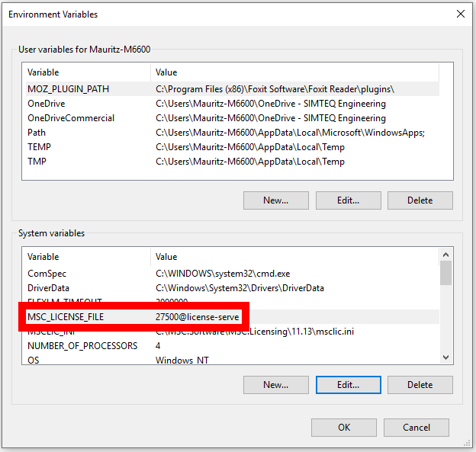Screen dimensions: 476x452
Task: Click Edit button under User variables
Action: tap(348, 200)
